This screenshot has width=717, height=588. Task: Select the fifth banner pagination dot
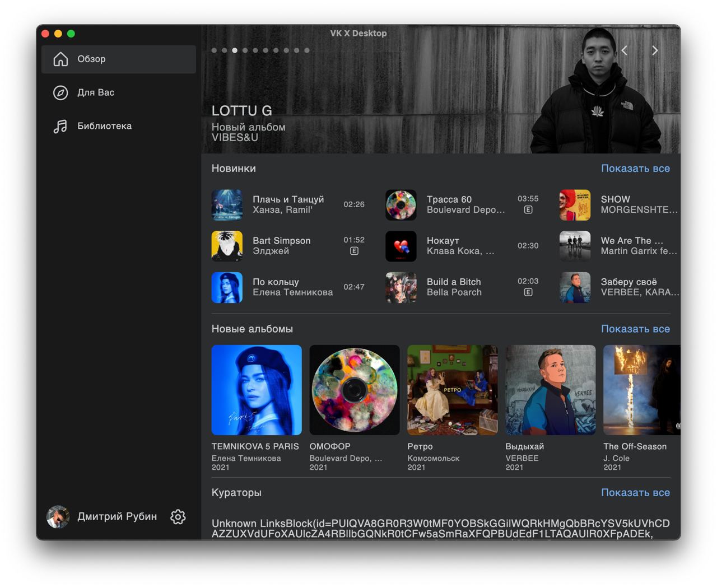(255, 50)
